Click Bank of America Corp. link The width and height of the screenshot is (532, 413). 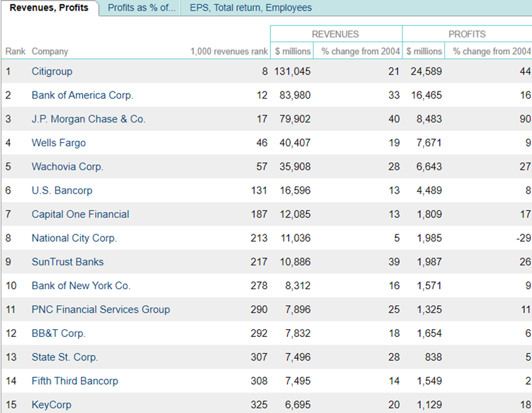click(x=82, y=95)
